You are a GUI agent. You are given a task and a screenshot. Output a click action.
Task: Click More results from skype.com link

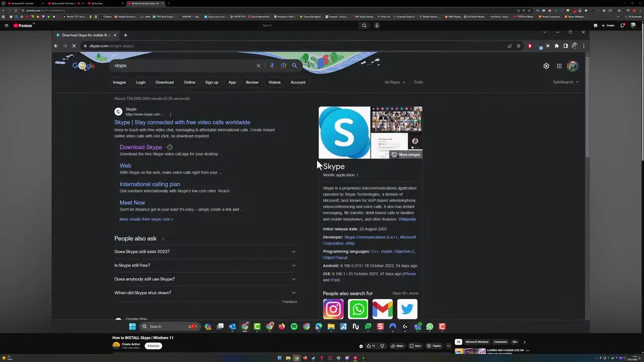pos(146,219)
